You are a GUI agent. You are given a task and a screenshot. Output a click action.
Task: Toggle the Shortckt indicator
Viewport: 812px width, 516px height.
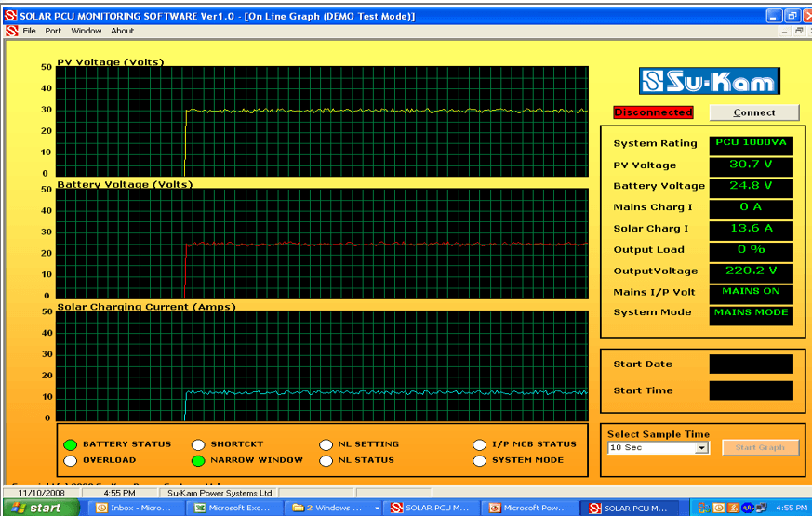coord(198,444)
